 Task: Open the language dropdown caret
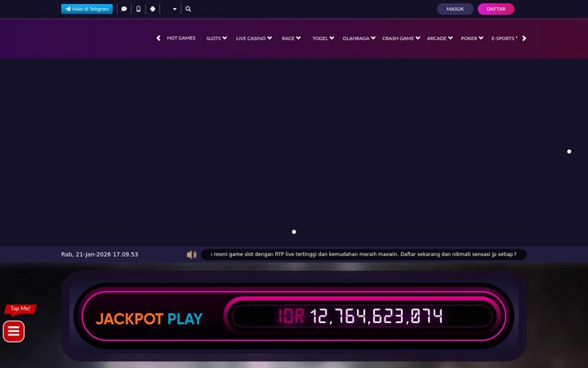175,9
